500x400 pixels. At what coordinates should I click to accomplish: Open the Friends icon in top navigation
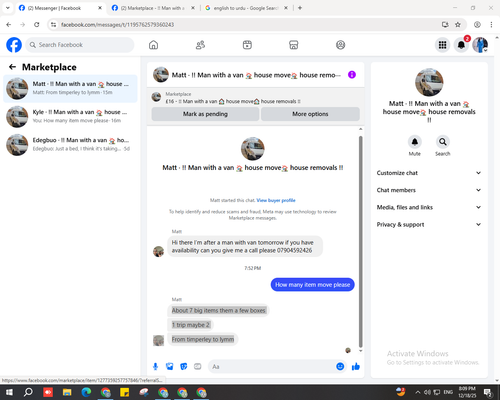200,45
